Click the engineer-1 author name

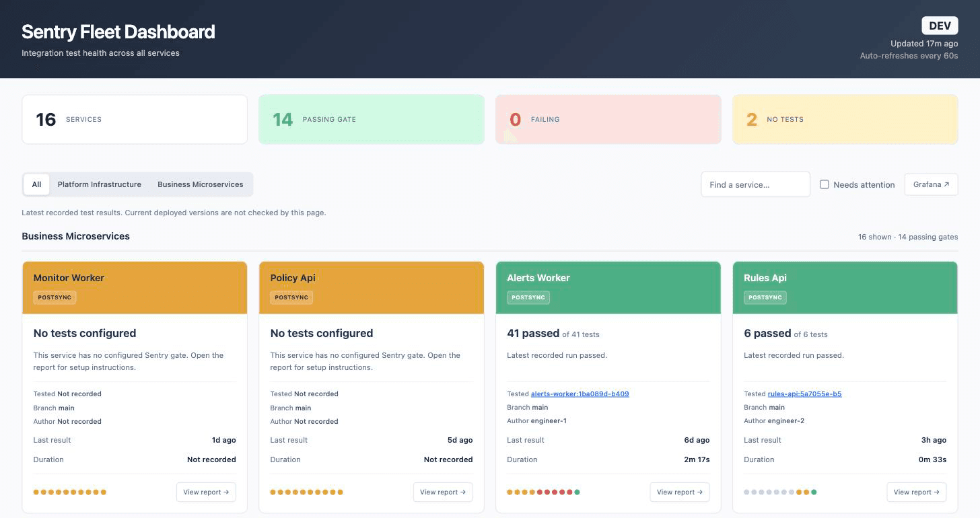549,420
